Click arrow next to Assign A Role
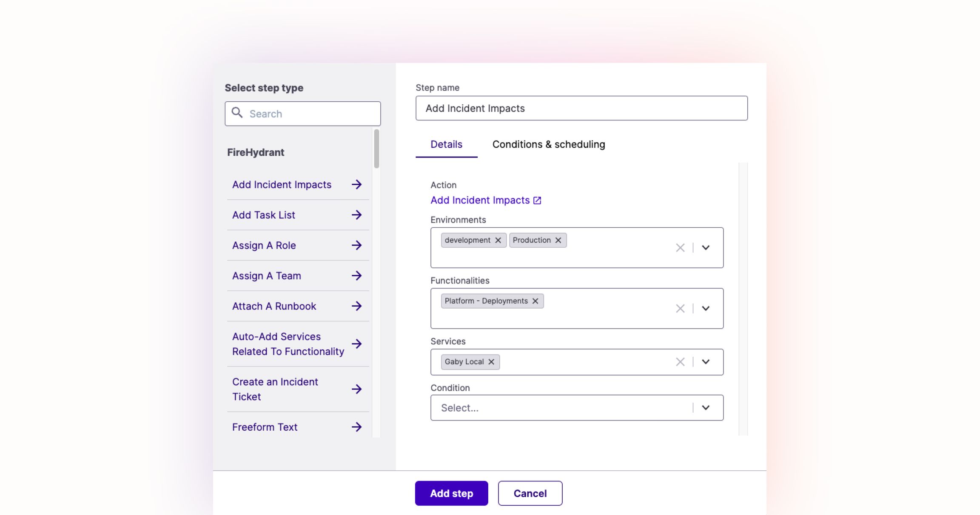980x515 pixels. point(356,245)
